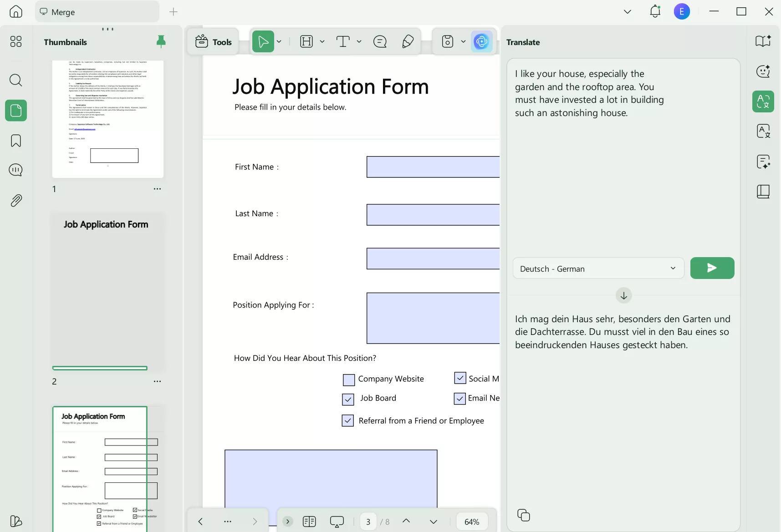The width and height of the screenshot is (781, 532).
Task: Add a comment note tool
Action: (x=380, y=41)
